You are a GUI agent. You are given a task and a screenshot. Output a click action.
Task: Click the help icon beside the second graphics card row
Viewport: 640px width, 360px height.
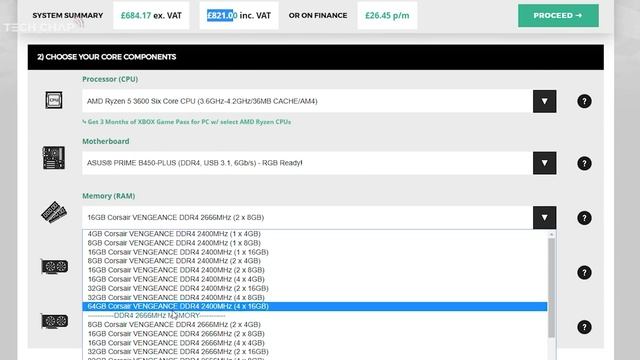pos(584,327)
